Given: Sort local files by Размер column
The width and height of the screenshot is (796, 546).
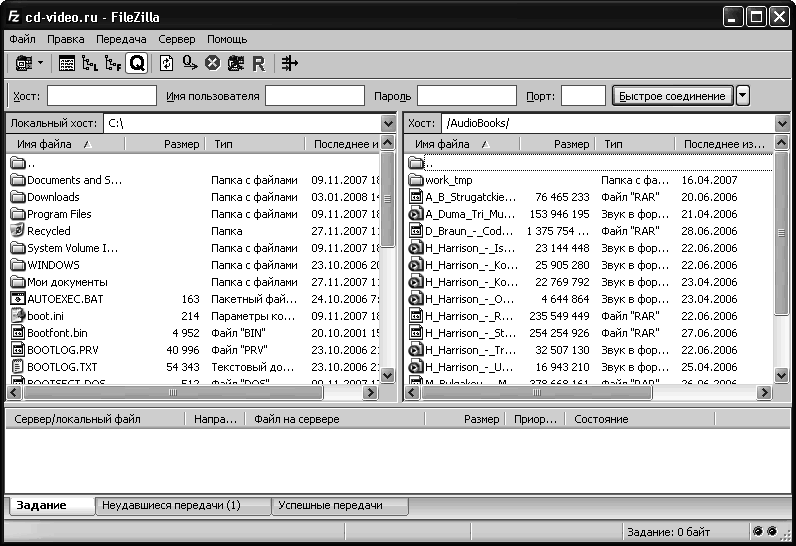Looking at the screenshot, I should (x=180, y=145).
